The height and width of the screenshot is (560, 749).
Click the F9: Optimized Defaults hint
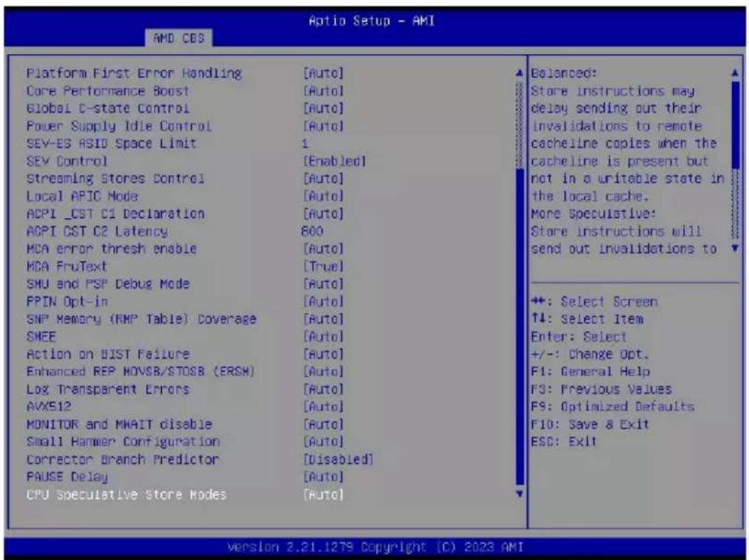pos(613,406)
